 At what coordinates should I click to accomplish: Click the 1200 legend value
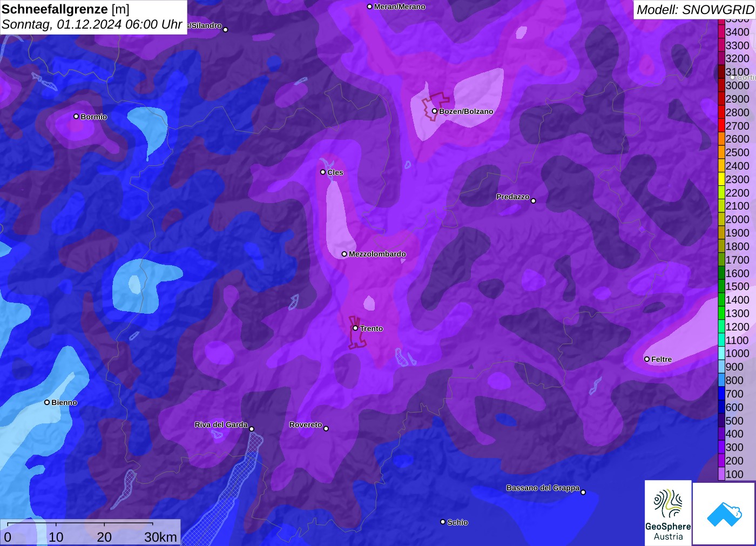737,327
